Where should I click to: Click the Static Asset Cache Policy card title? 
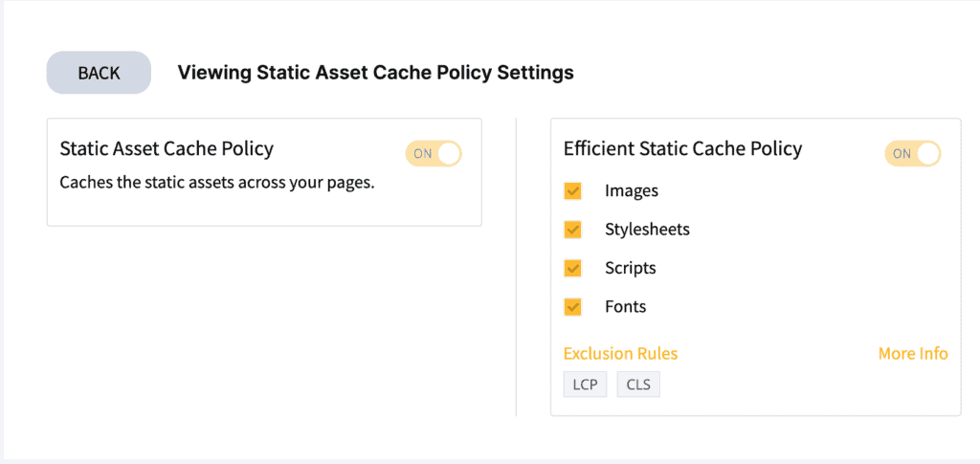click(167, 148)
